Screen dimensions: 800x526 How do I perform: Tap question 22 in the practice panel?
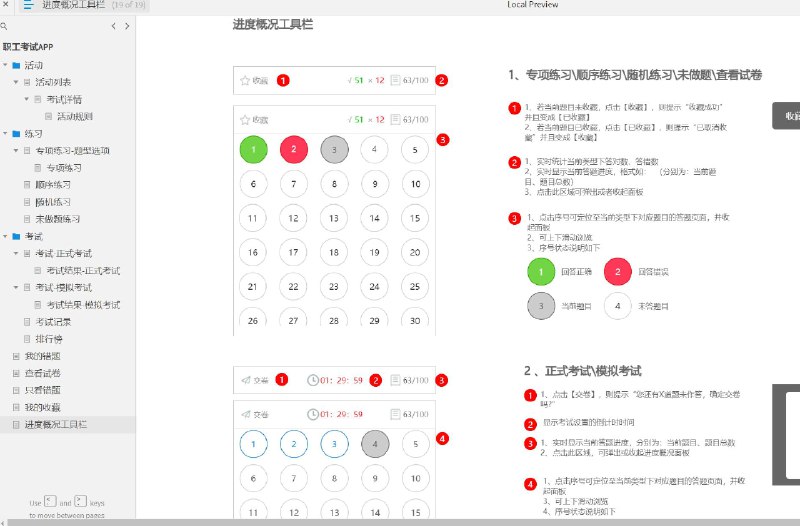293,287
